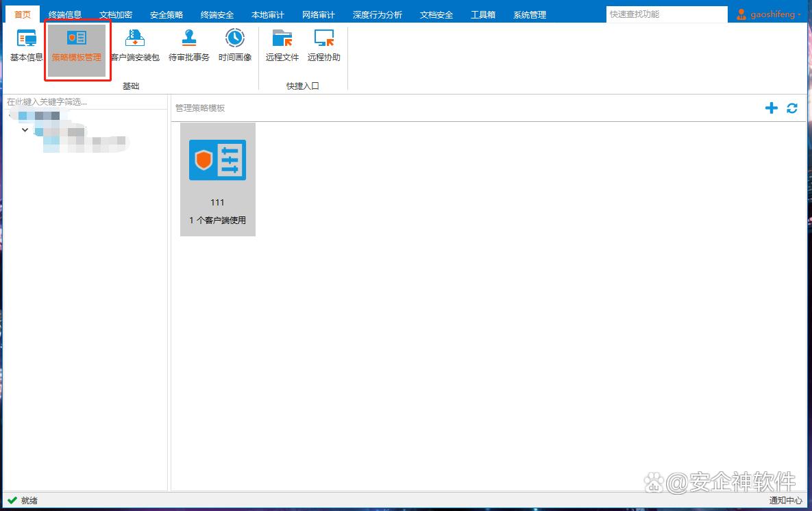Focus the keyword filter field in sidebar
Viewport: 812px width, 511px height.
pos(86,102)
